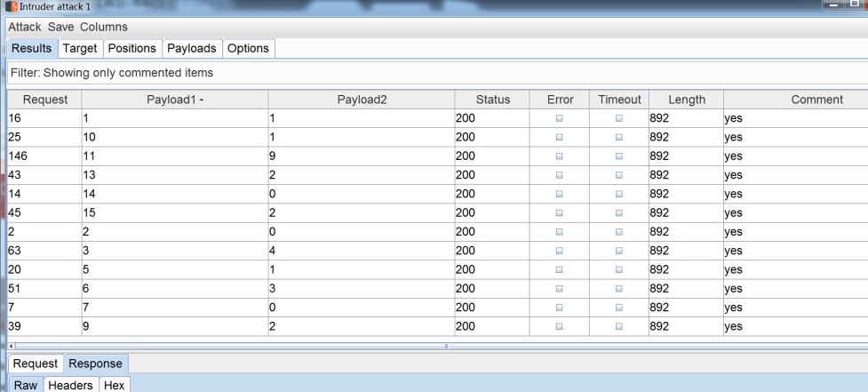Toggle Timeout checkbox for request 45
The width and height of the screenshot is (868, 392).
619,212
